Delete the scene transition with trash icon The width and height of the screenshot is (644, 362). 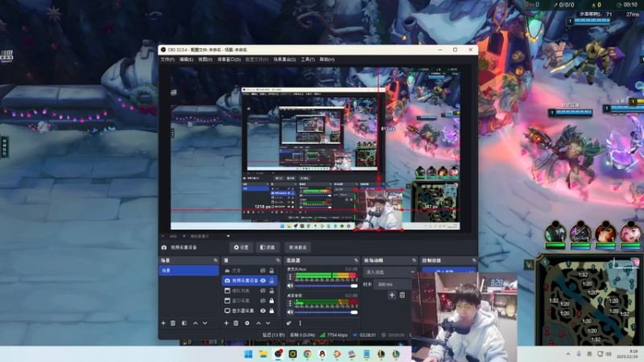402,295
